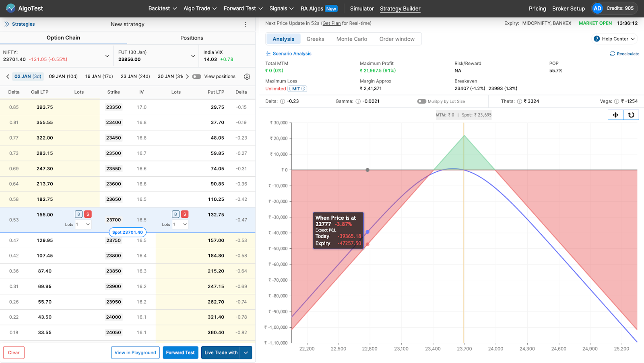Click the Vega info icon
Viewport: 644px width, 363px height.
pyautogui.click(x=617, y=101)
